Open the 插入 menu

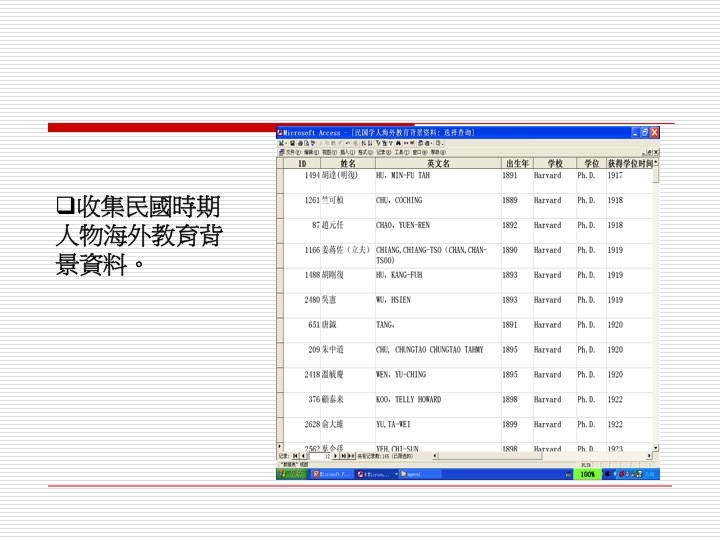347,152
